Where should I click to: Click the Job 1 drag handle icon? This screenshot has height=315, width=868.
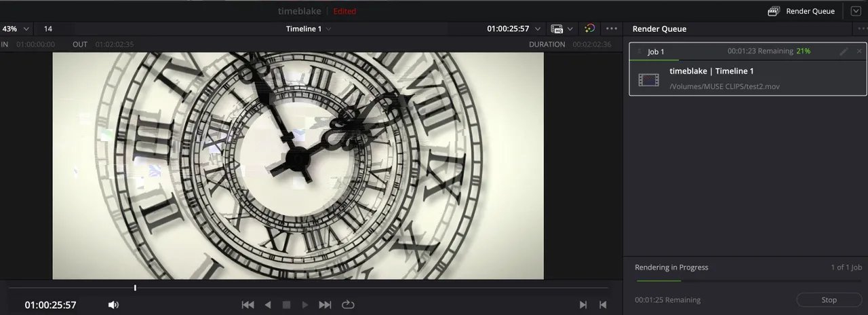639,52
